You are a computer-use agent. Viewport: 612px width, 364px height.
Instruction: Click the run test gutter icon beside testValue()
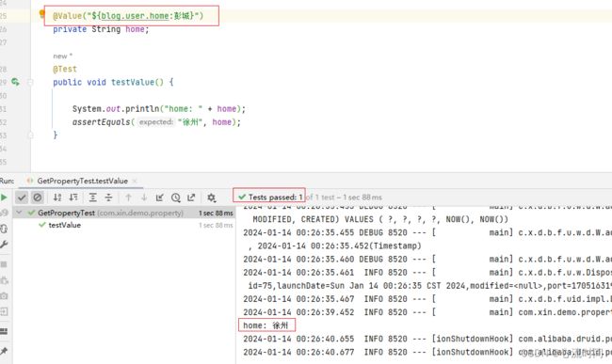point(15,82)
